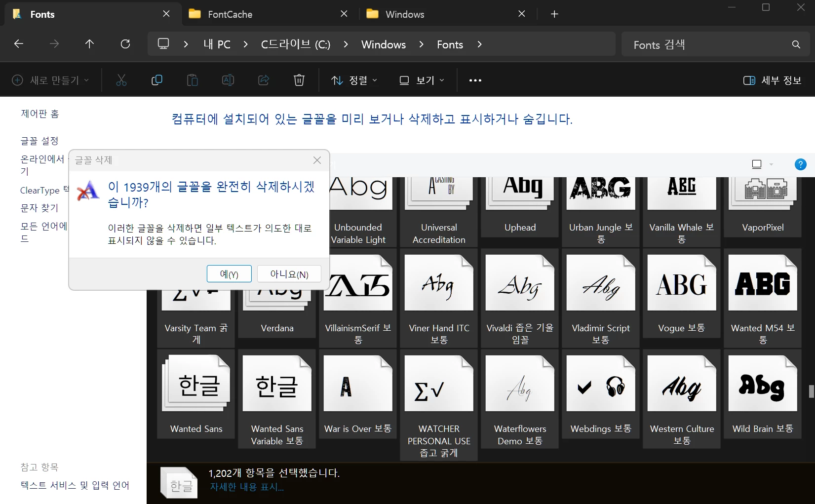Navigate to C드라이브 (C:) in breadcrumb

(296, 44)
